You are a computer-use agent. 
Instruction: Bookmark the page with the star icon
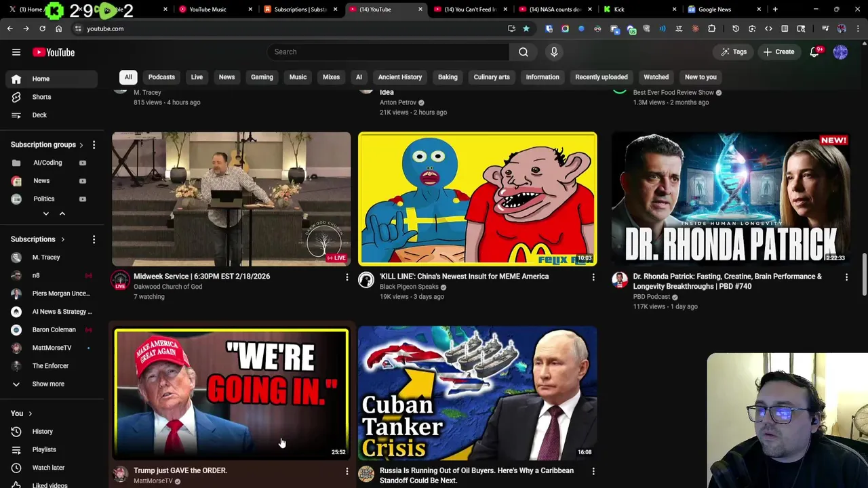[526, 28]
